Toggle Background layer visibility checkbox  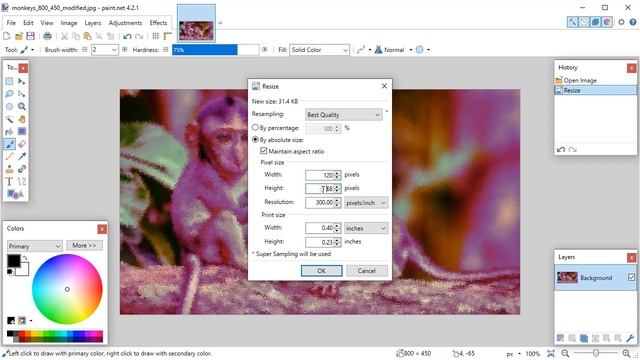(x=631, y=278)
